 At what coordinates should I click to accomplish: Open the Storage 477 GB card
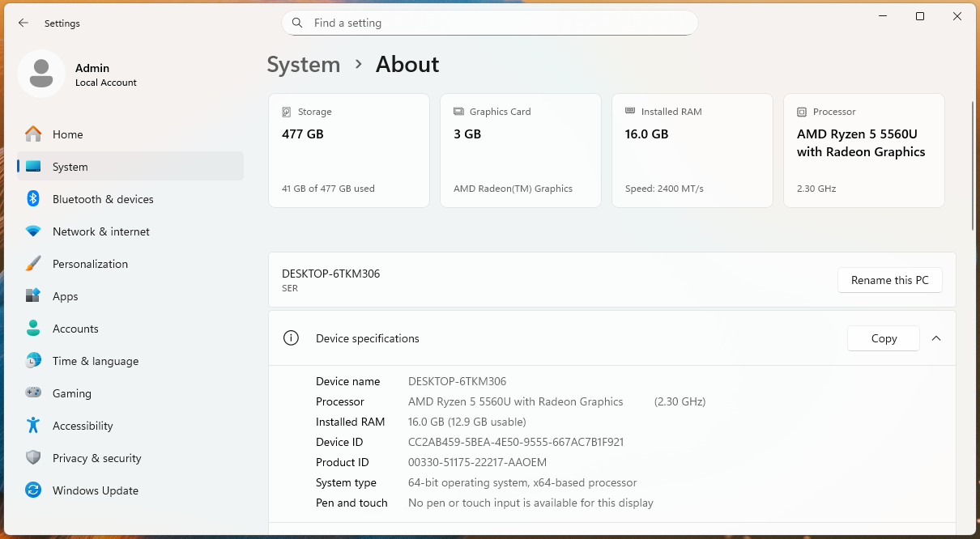pyautogui.click(x=349, y=151)
